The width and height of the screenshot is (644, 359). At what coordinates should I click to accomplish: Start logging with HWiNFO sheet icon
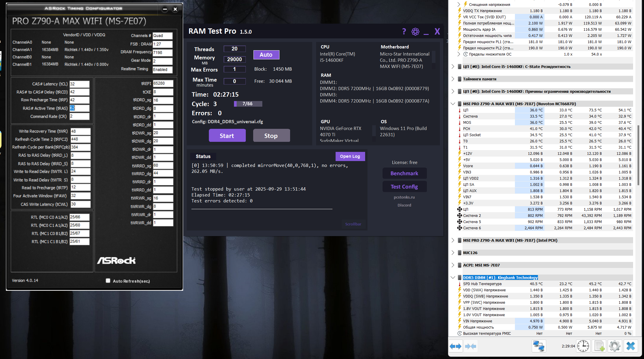(599, 346)
